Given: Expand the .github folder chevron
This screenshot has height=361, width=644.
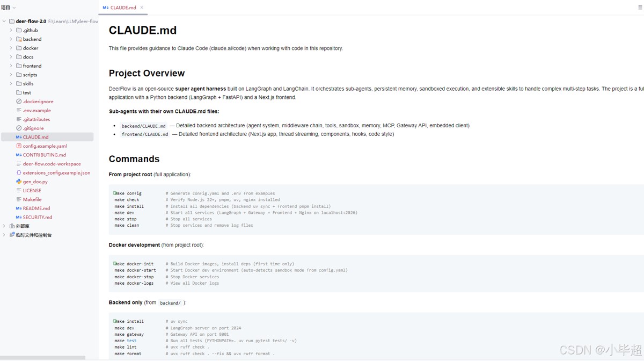Looking at the screenshot, I should [x=11, y=30].
